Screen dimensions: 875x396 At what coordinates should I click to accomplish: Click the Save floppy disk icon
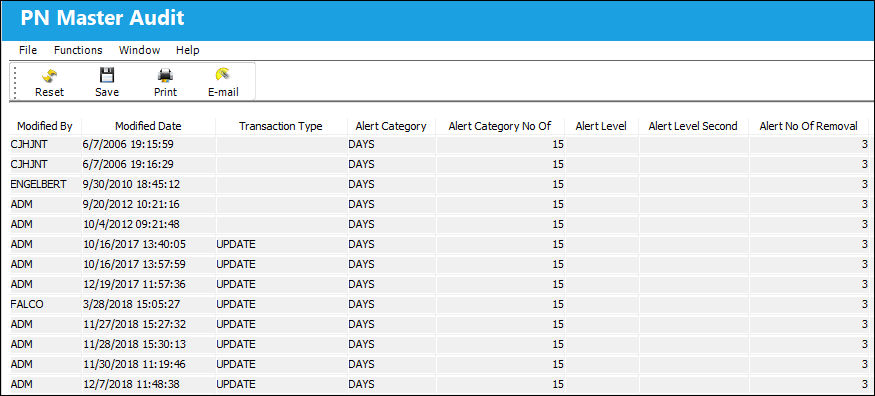(x=107, y=74)
